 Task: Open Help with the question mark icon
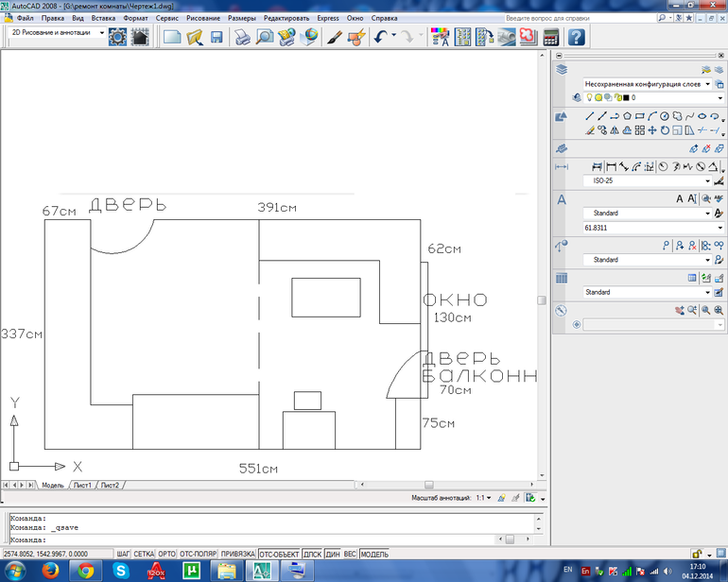click(576, 37)
